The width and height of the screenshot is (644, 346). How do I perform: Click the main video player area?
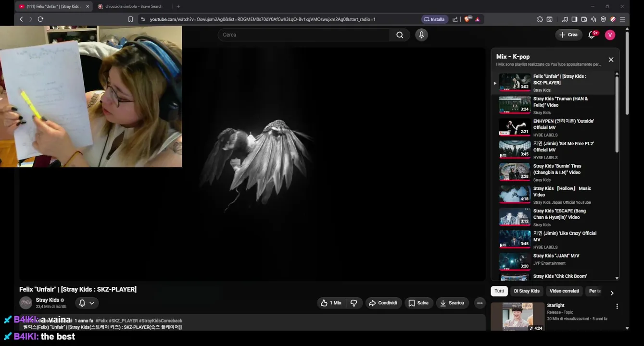click(253, 164)
